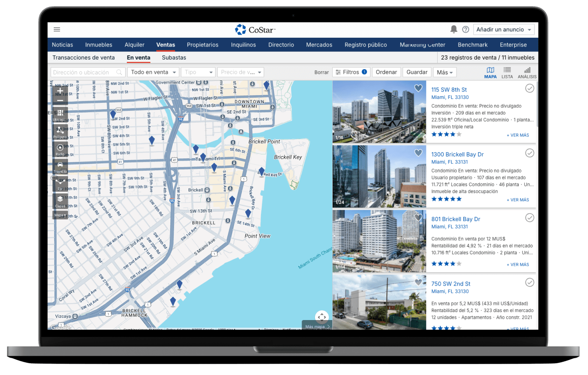Viewport: 588px width, 375px height.
Task: Go to the Alquiler menu
Action: pos(134,45)
